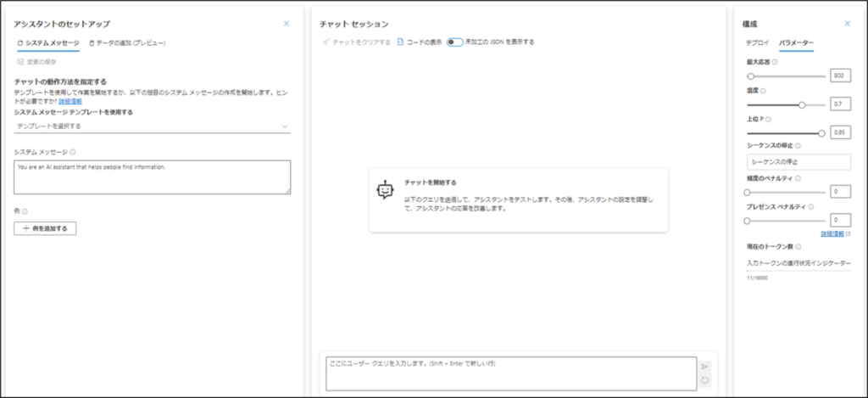Close the アシスタントのセットアップ panel
Viewport: 868px width, 398px height.
(287, 23)
